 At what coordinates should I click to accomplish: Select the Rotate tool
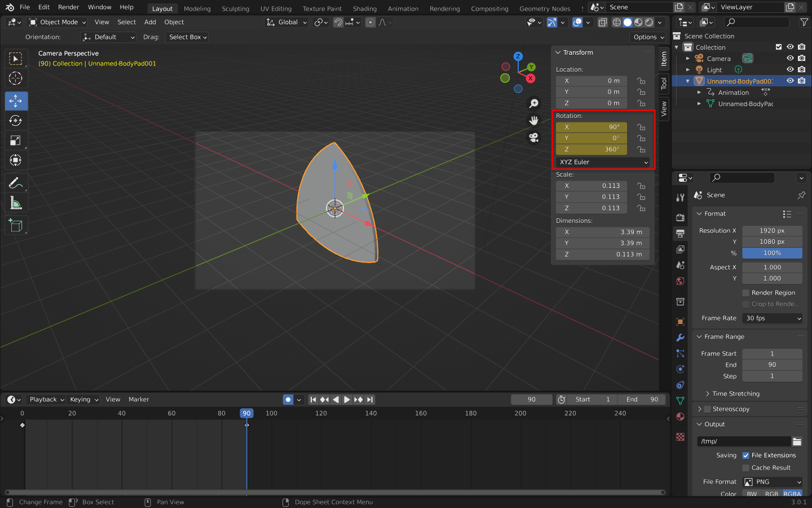[x=16, y=120]
